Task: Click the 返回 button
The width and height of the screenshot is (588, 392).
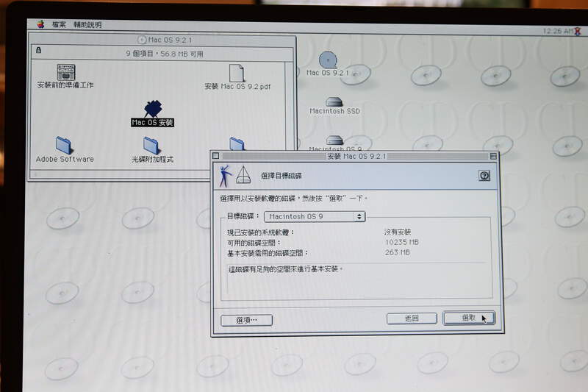Action: [412, 318]
